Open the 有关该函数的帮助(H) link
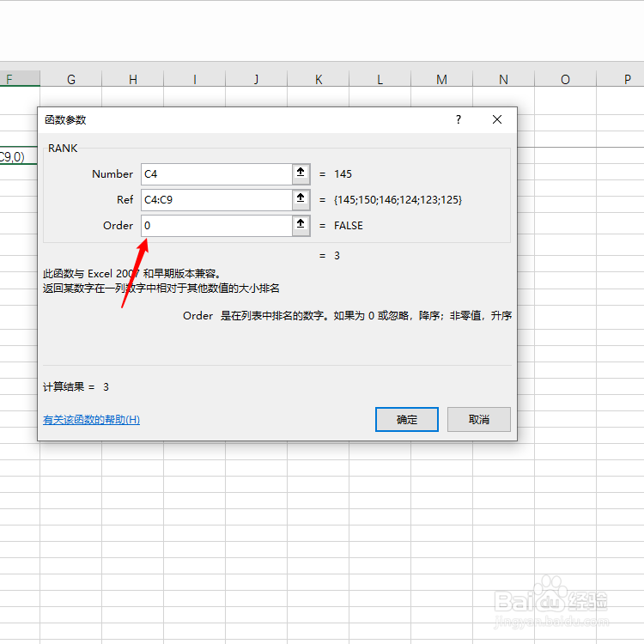Viewport: 644px width, 644px height. pyautogui.click(x=91, y=419)
